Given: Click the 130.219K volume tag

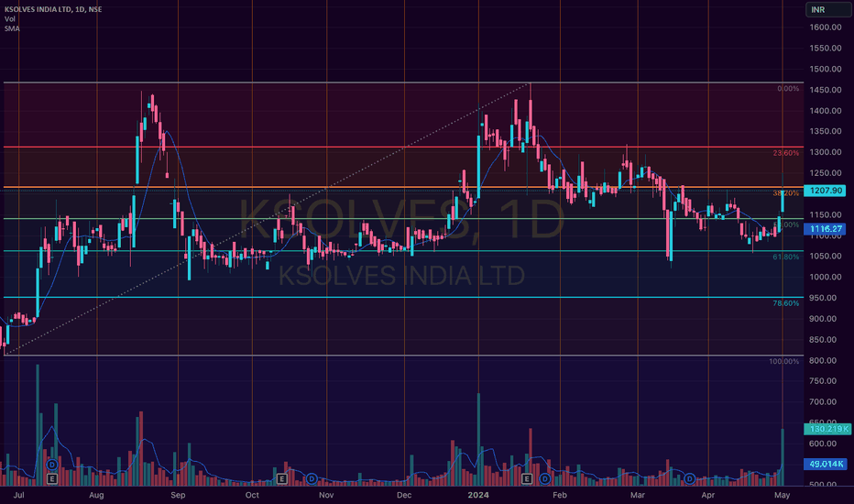Looking at the screenshot, I should [x=827, y=430].
